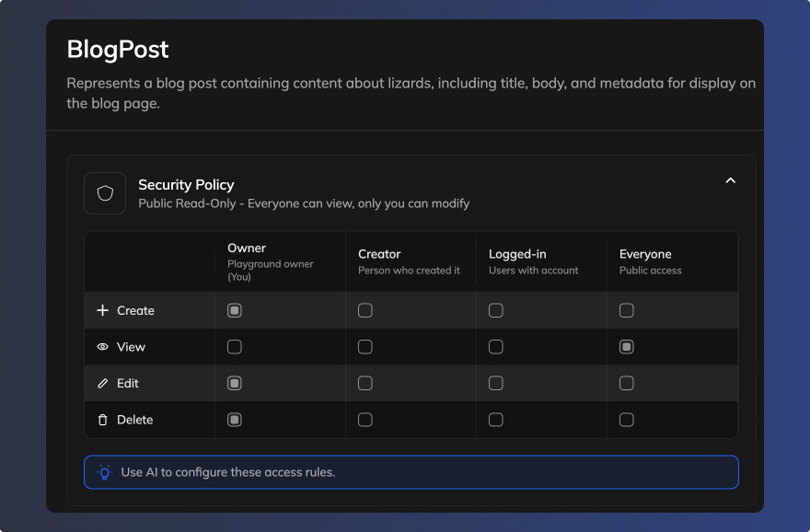Collapse the Security Policy section
This screenshot has width=810, height=532.
click(730, 180)
